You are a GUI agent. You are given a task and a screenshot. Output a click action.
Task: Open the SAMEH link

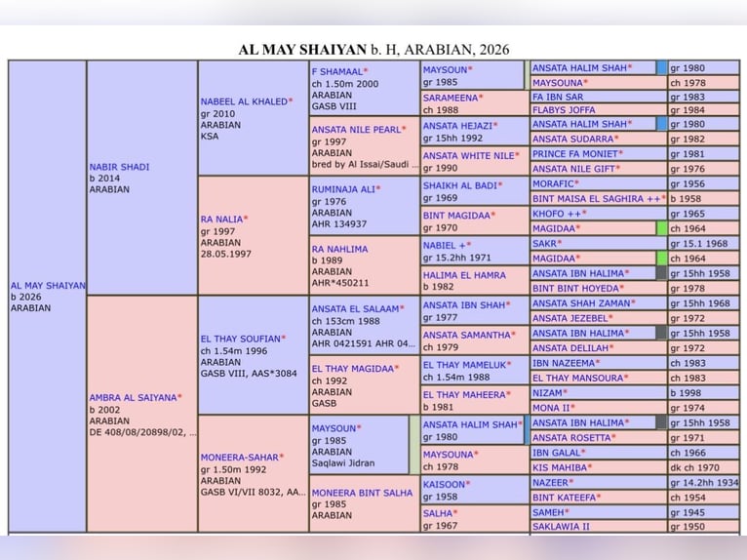tap(548, 512)
